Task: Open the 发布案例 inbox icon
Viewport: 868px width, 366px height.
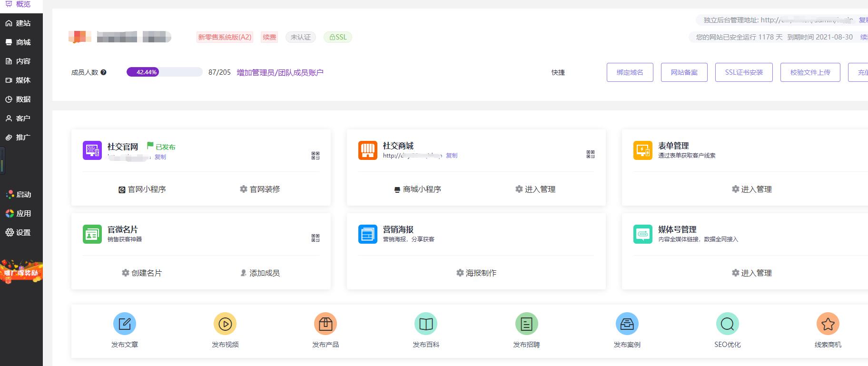Action: (627, 324)
